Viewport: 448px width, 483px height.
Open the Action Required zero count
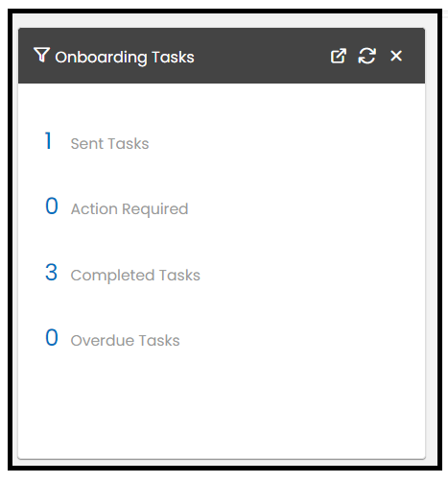[x=52, y=206]
